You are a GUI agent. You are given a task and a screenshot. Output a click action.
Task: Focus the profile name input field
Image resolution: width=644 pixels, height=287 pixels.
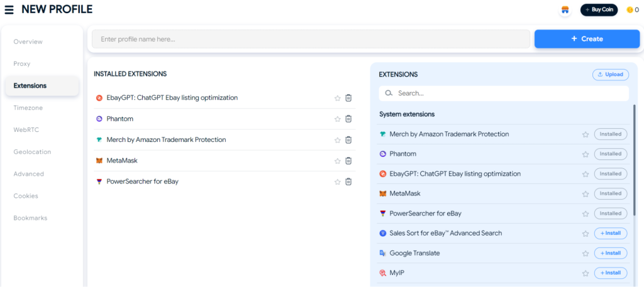click(311, 39)
